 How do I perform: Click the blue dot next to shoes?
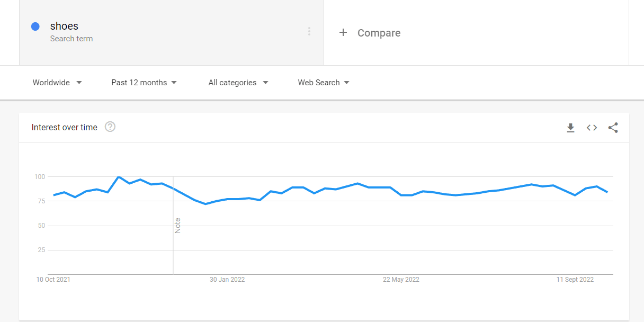click(35, 26)
